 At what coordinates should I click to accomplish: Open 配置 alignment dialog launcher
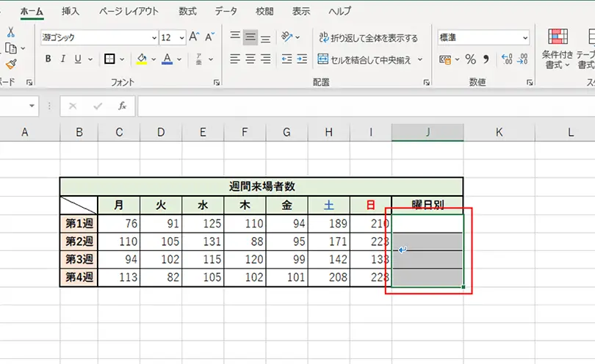coord(427,82)
